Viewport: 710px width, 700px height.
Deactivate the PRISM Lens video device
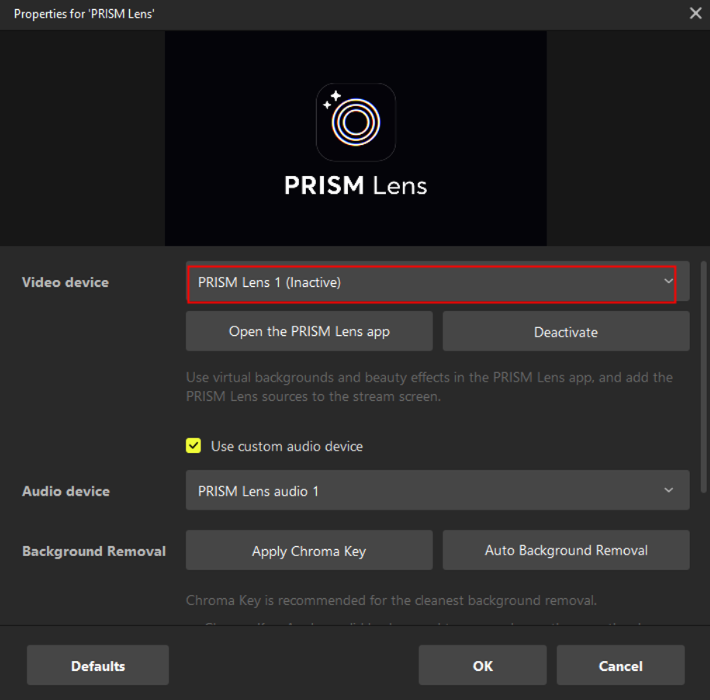[x=565, y=332]
